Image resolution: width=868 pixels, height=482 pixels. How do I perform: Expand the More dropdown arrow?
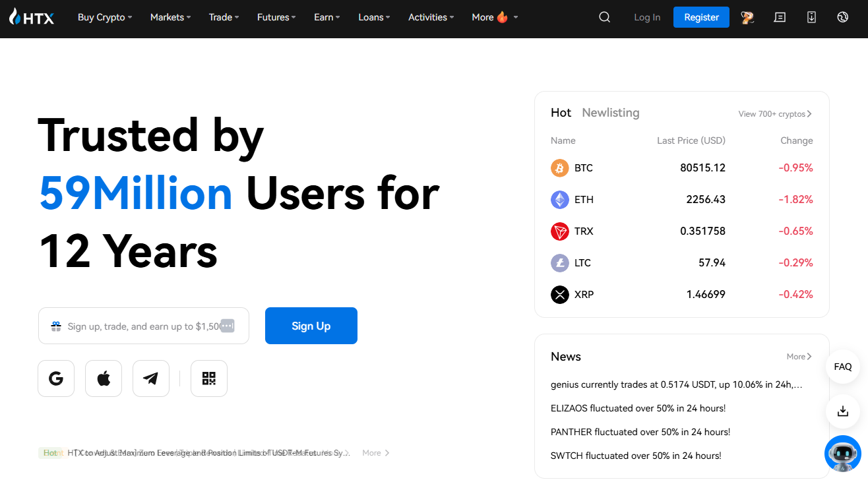pyautogui.click(x=516, y=17)
